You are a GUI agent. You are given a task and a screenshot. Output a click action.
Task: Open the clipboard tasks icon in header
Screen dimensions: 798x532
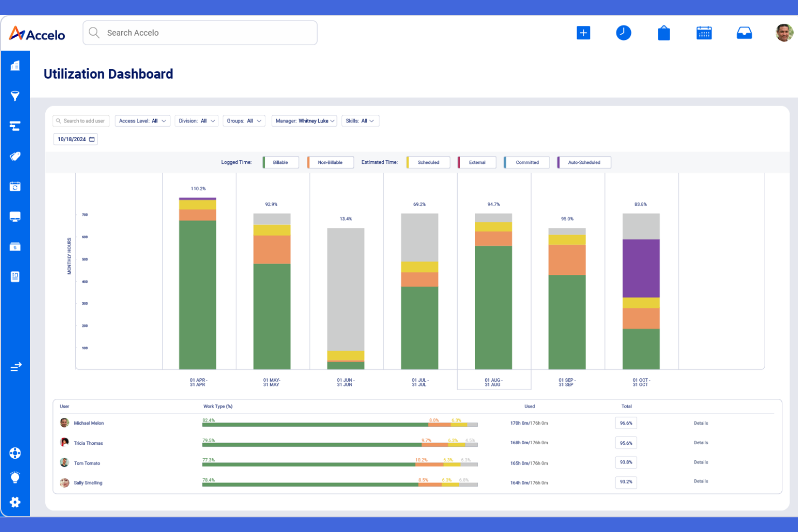coord(664,33)
